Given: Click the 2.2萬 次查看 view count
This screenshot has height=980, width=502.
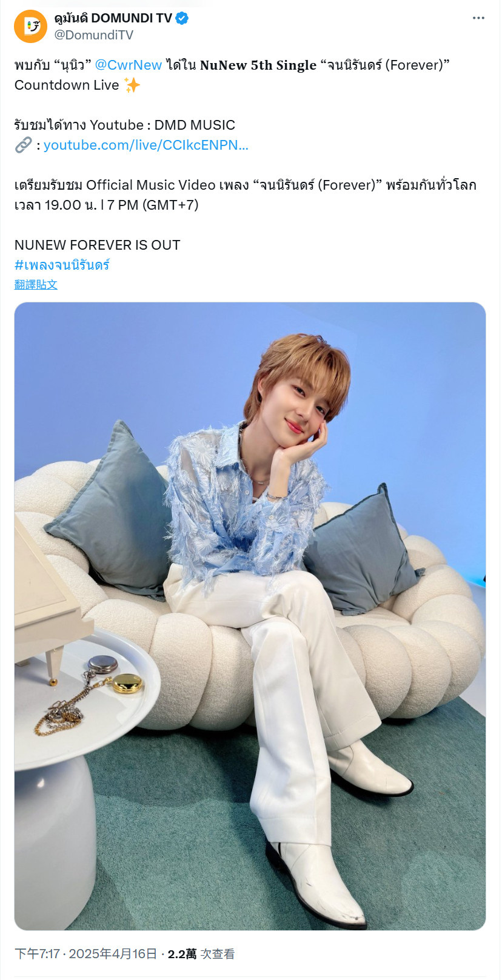Looking at the screenshot, I should click(x=201, y=954).
